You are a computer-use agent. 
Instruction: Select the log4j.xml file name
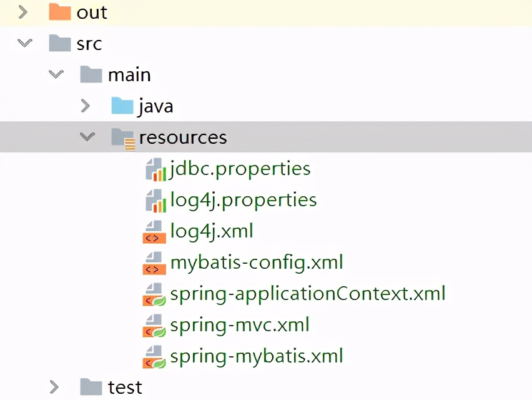pyautogui.click(x=212, y=232)
